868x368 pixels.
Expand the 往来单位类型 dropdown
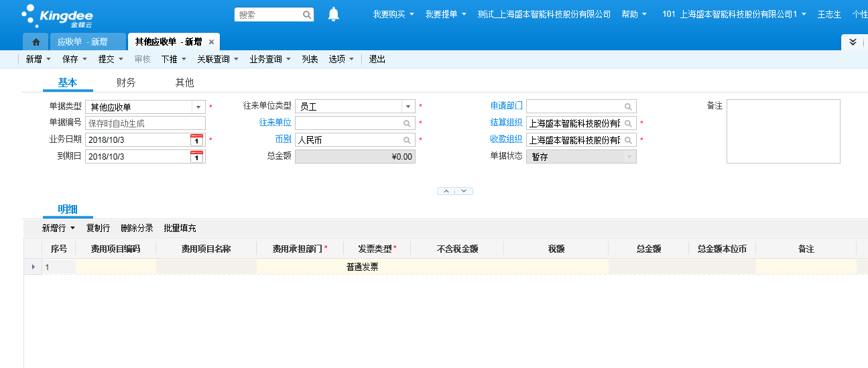click(x=408, y=107)
